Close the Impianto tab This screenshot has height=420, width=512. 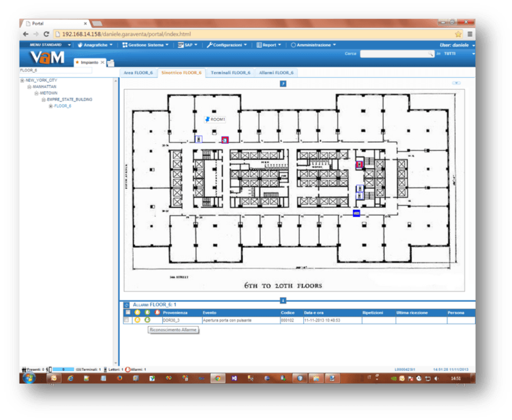103,62
